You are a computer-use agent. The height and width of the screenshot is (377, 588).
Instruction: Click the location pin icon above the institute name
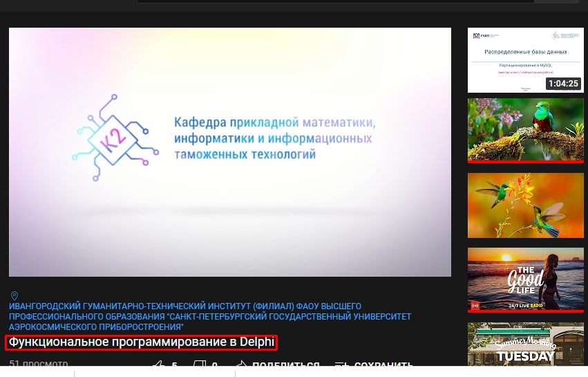point(15,295)
